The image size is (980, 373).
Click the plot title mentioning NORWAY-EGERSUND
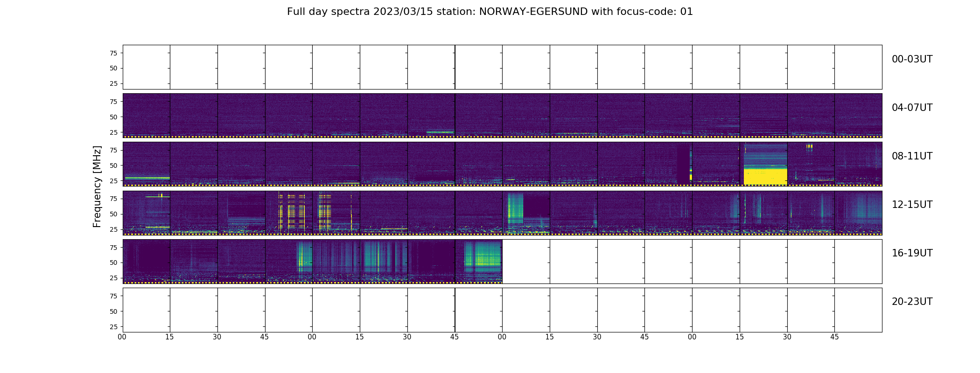(x=490, y=12)
